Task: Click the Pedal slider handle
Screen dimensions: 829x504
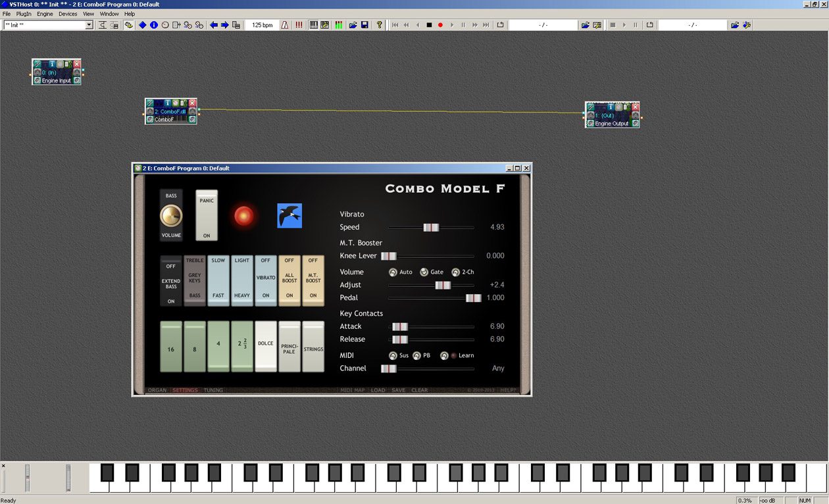Action: coord(474,298)
